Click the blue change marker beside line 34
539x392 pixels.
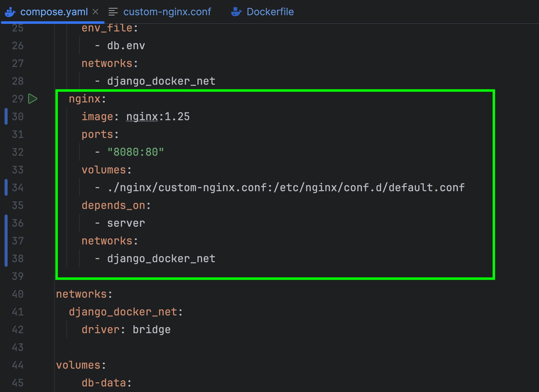click(6, 187)
